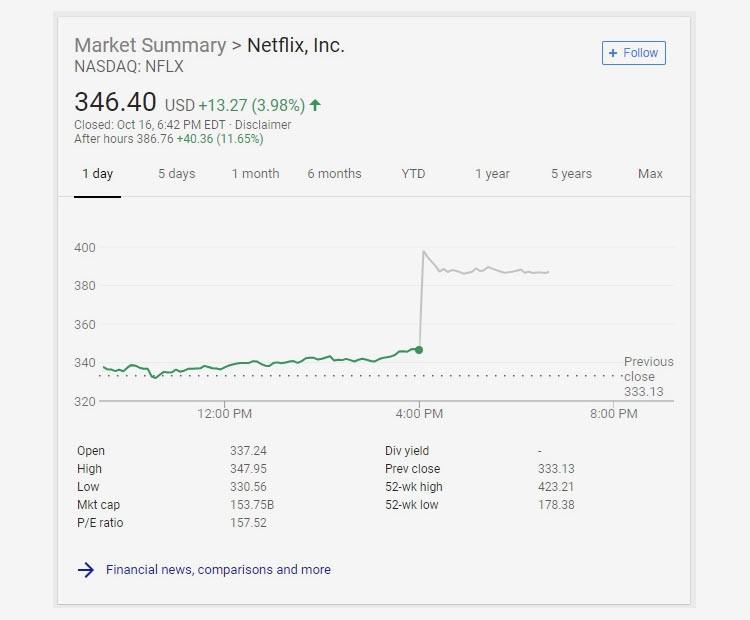Image resolution: width=750 pixels, height=620 pixels.
Task: Select the Max range tab
Action: coord(650,174)
